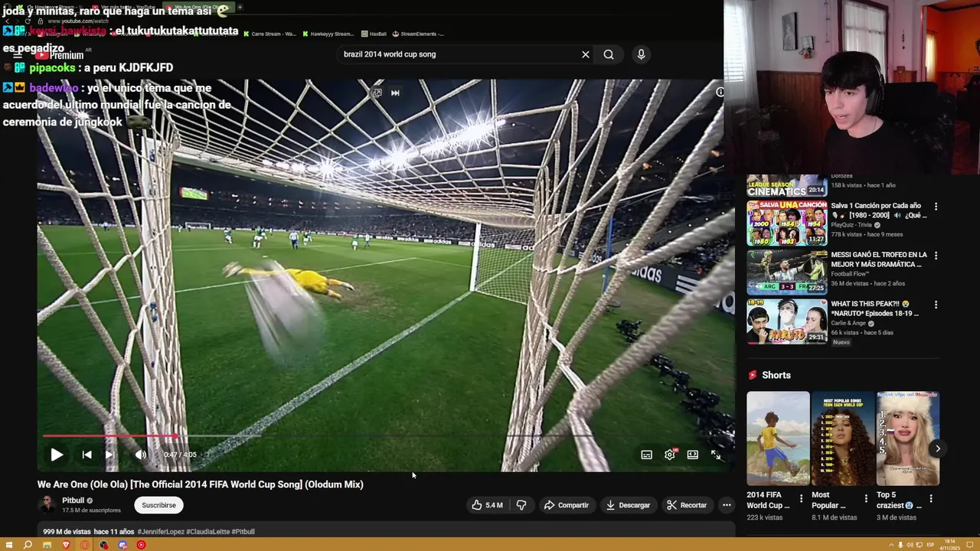Image resolution: width=980 pixels, height=551 pixels.
Task: Enter fullscreen mode on the player
Action: tap(716, 455)
